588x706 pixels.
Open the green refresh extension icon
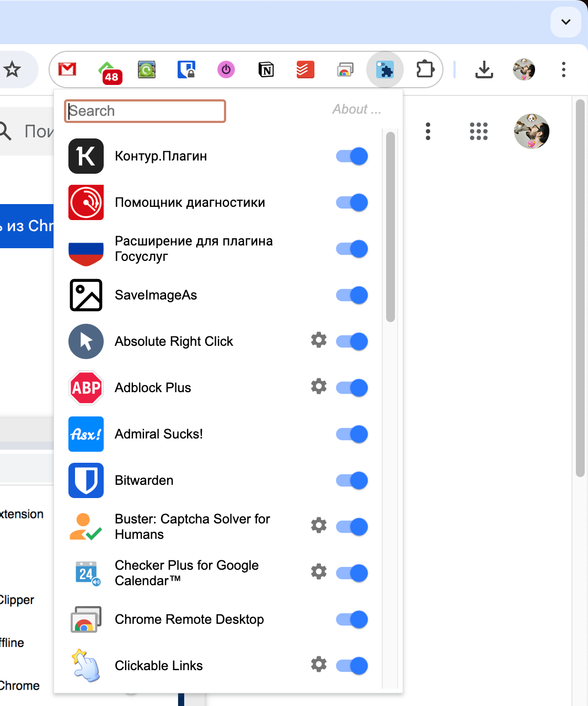pos(147,69)
